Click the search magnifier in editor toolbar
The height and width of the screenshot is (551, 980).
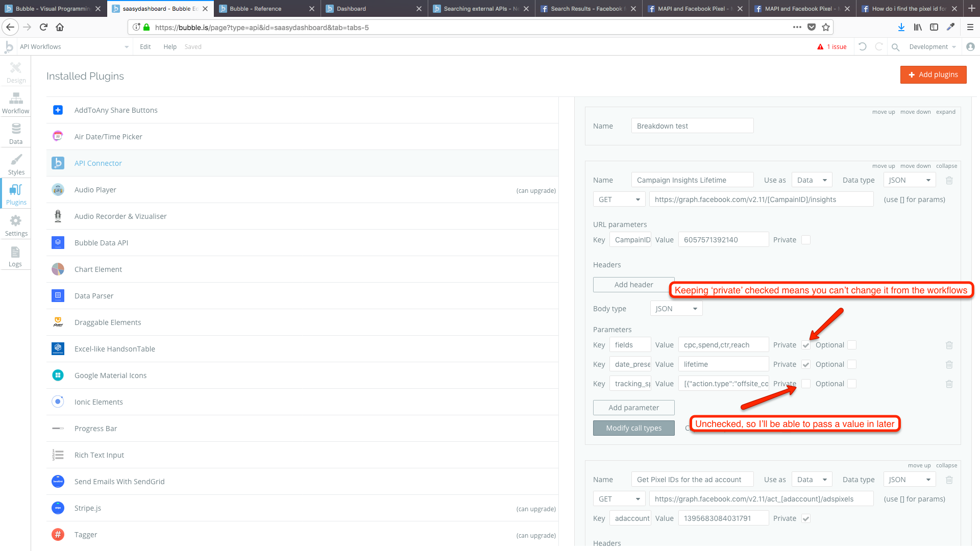click(x=895, y=47)
